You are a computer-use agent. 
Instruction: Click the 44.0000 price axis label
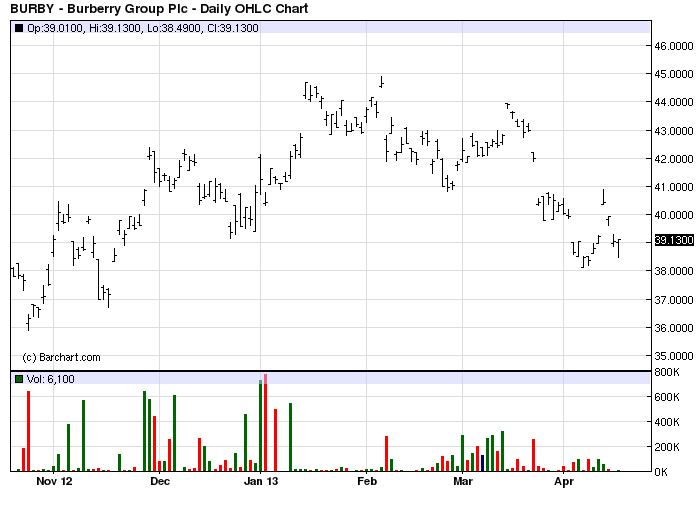674,102
